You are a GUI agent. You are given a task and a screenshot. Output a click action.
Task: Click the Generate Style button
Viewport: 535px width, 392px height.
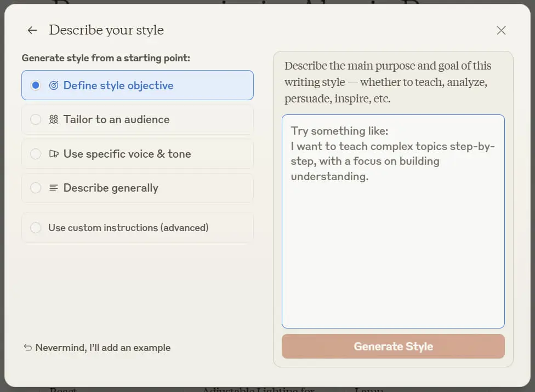tap(393, 347)
